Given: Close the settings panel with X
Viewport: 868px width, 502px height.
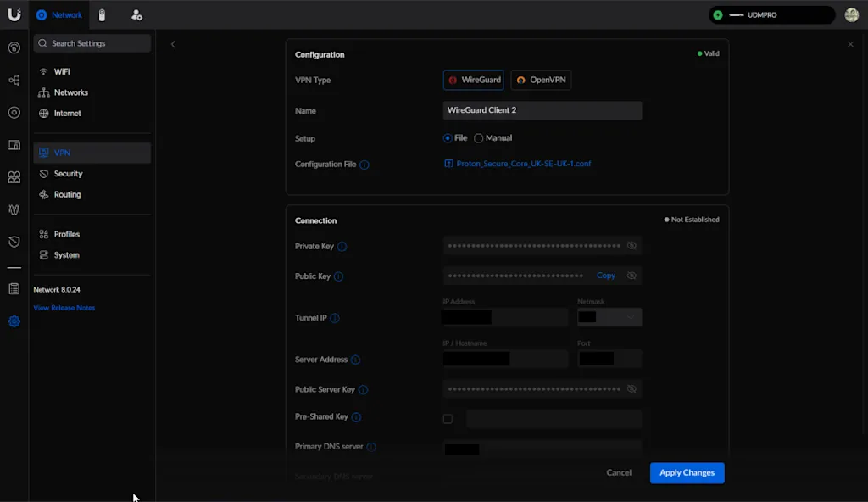Looking at the screenshot, I should click(850, 44).
